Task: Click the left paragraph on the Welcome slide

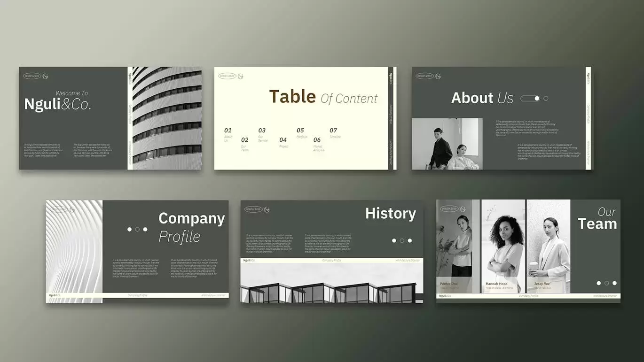Action: tap(42, 150)
